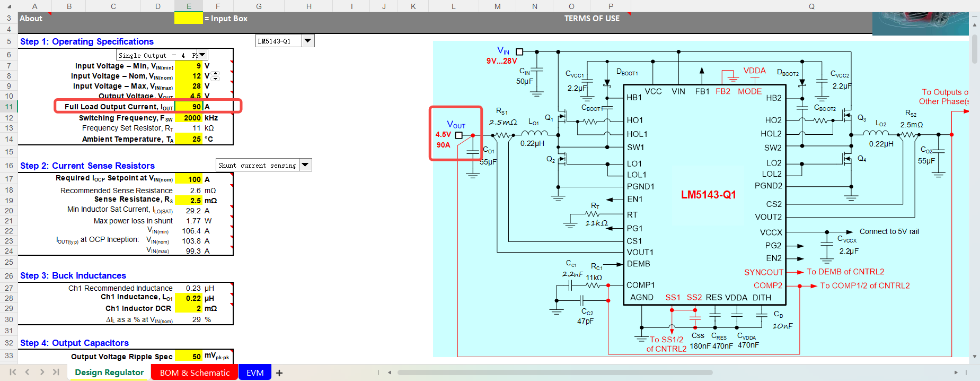Click the Step 4: Output Capacitors heading

[x=74, y=343]
